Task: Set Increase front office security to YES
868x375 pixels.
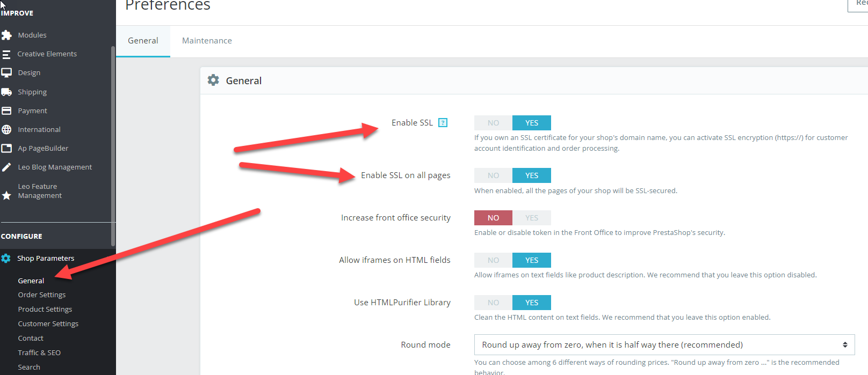Action: [x=532, y=218]
